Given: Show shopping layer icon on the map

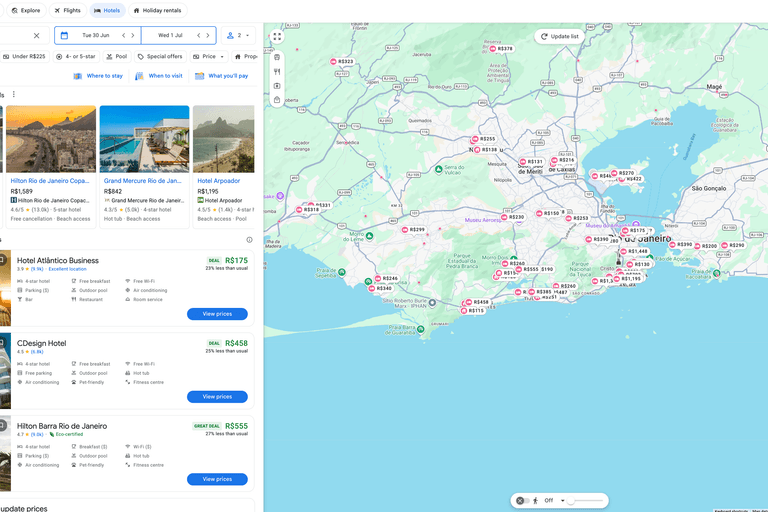Looking at the screenshot, I should [277, 100].
